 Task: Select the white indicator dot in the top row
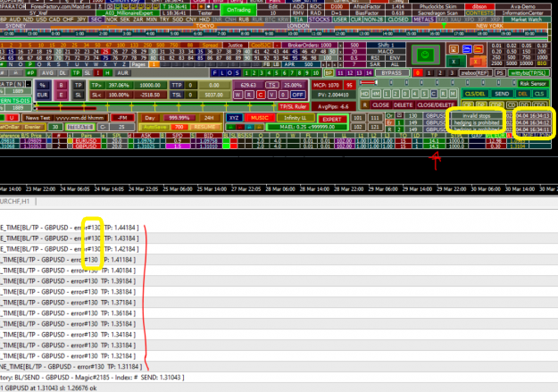[209, 6]
